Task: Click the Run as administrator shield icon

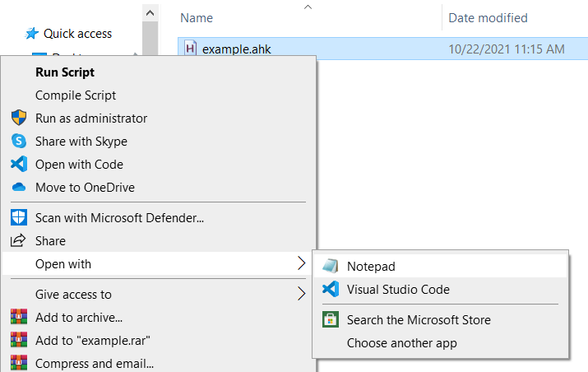Action: 19,118
